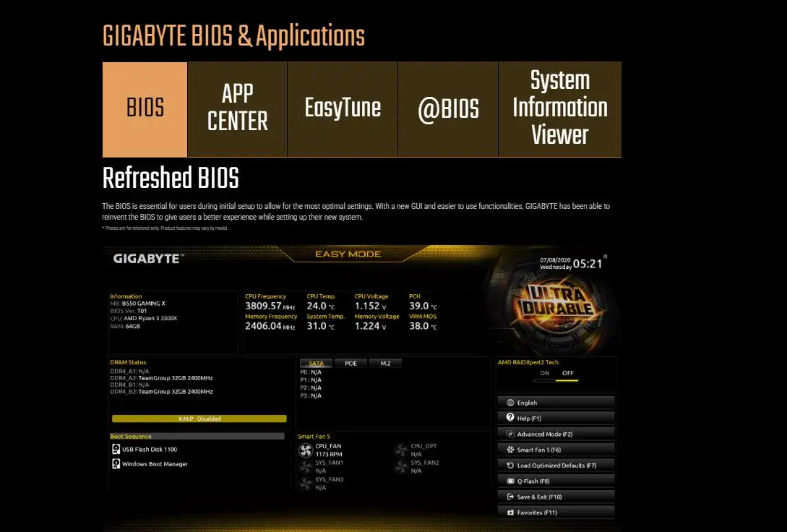Click the Q-Flash chip icon
This screenshot has width=787, height=532.
(510, 481)
